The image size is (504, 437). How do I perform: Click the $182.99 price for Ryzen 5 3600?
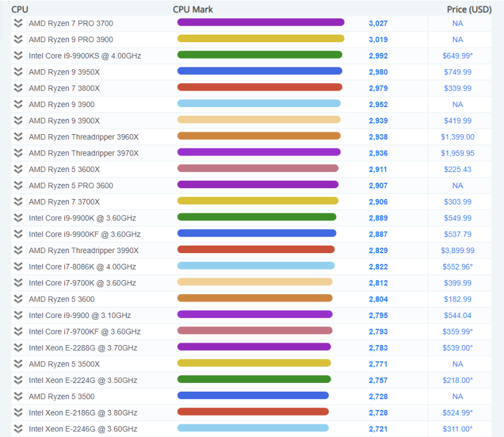pyautogui.click(x=458, y=299)
